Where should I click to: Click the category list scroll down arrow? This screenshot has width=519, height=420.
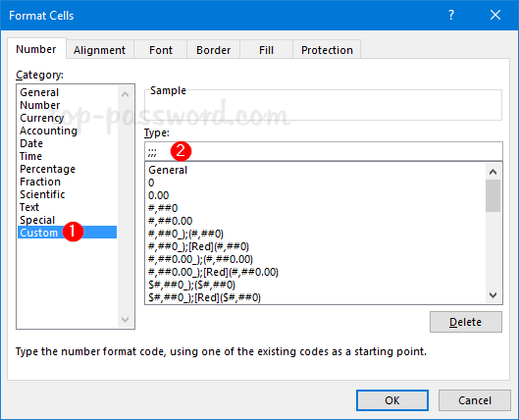[126, 319]
